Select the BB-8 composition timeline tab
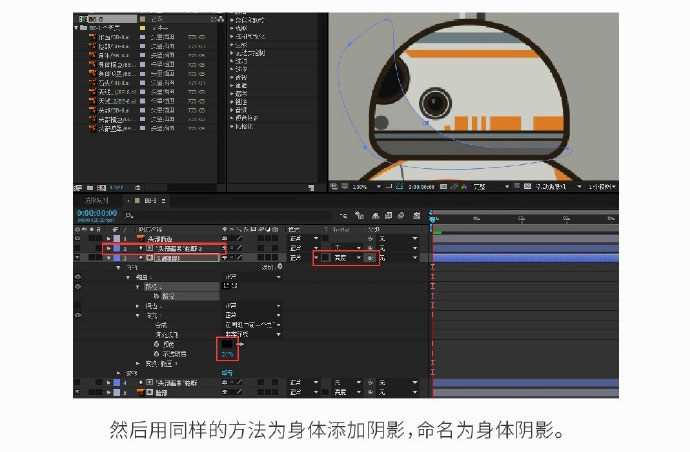The height and width of the screenshot is (452, 690). click(150, 201)
